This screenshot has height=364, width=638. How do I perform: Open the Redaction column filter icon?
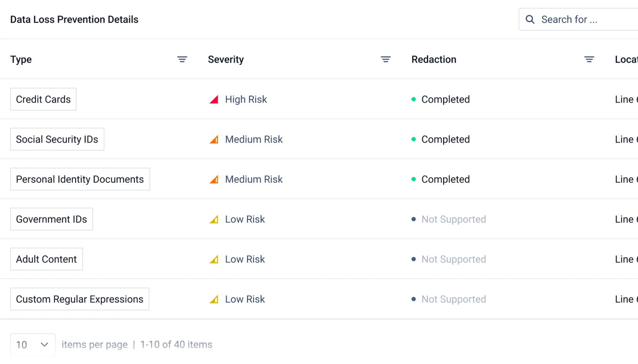click(x=589, y=60)
